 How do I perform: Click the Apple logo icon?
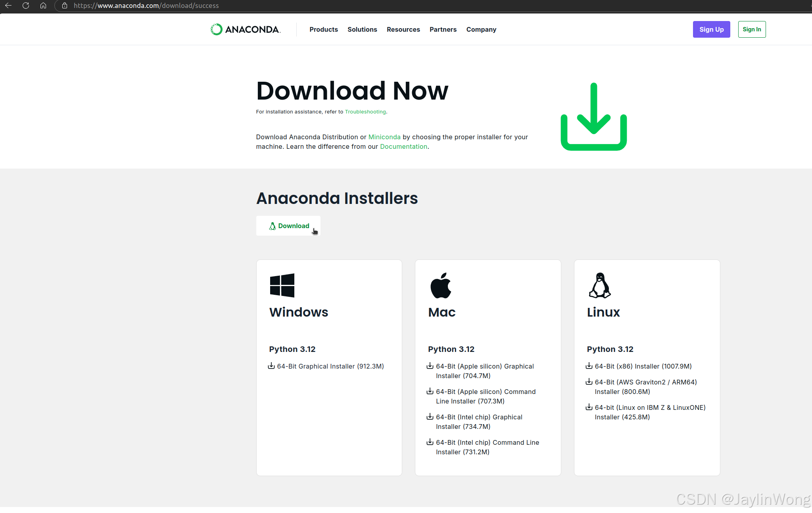tap(441, 285)
